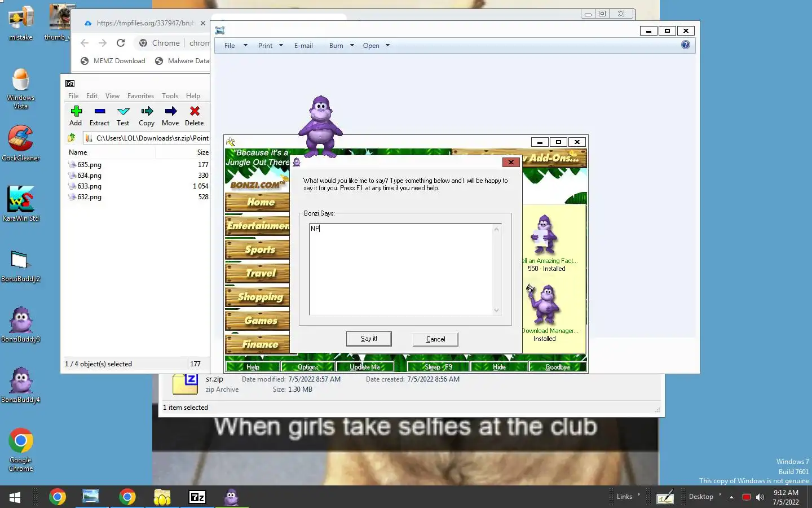The width and height of the screenshot is (812, 508).
Task: Close the Bonzi Says dialog
Action: (511, 163)
